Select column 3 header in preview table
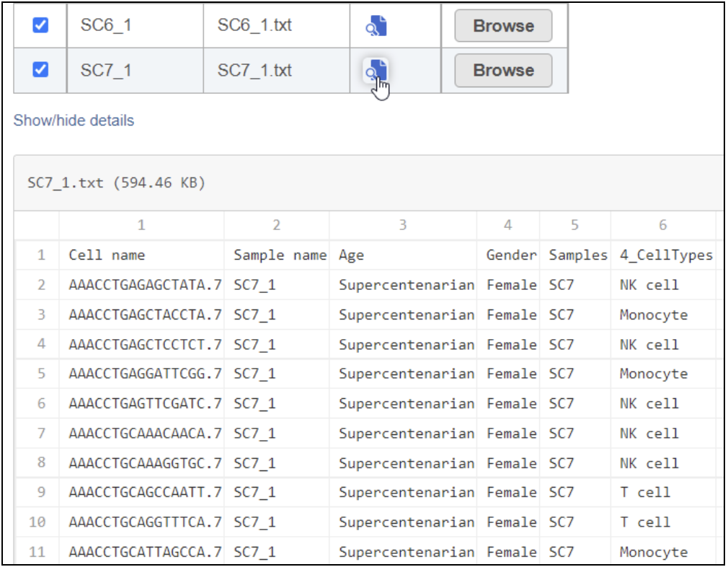 [402, 225]
